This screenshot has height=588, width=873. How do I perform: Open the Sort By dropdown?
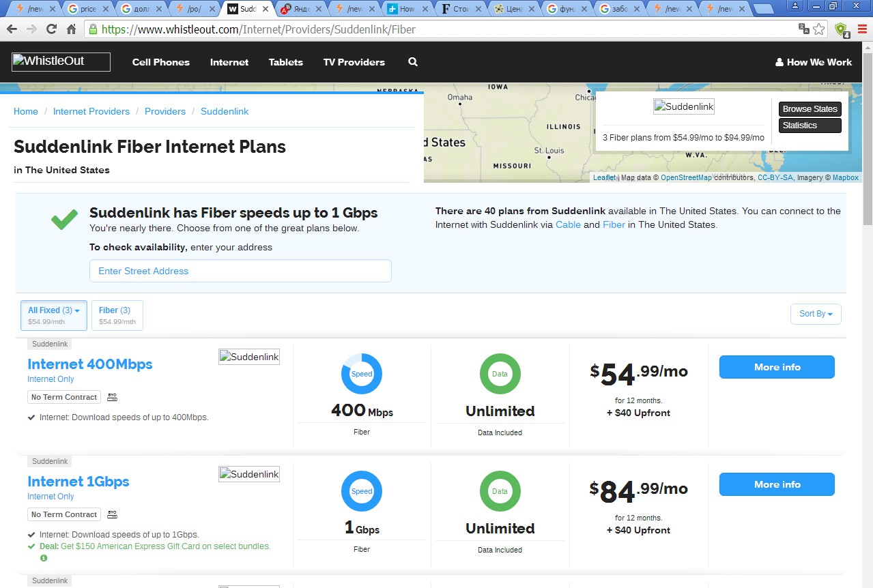[x=816, y=314]
